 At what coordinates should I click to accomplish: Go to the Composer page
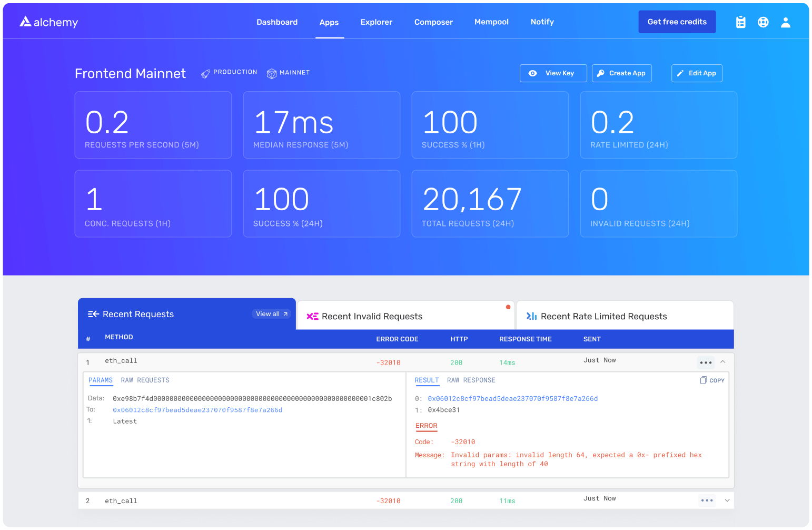pos(433,22)
